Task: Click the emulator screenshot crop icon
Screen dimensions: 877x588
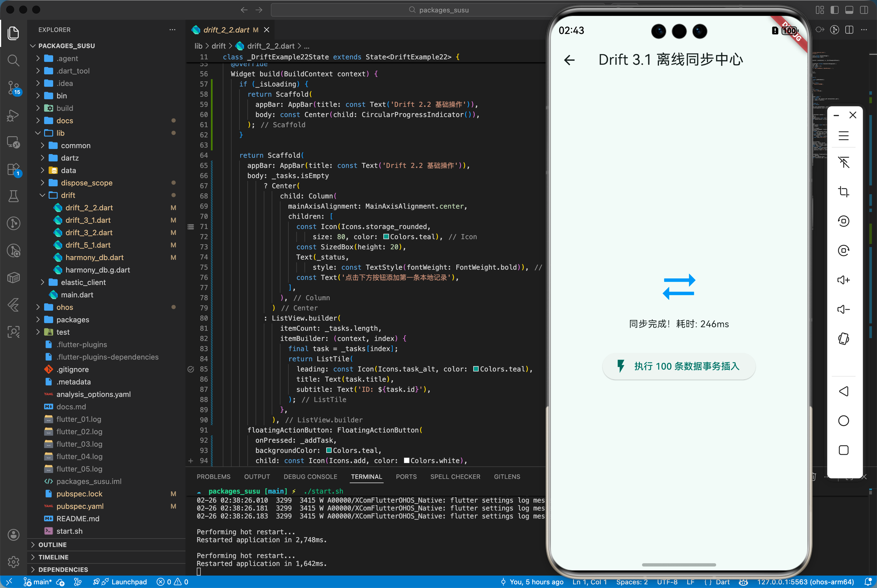Action: click(x=843, y=192)
